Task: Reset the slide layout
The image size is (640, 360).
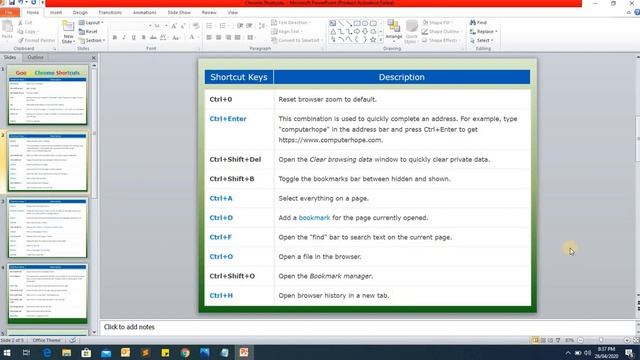Action: click(x=88, y=31)
